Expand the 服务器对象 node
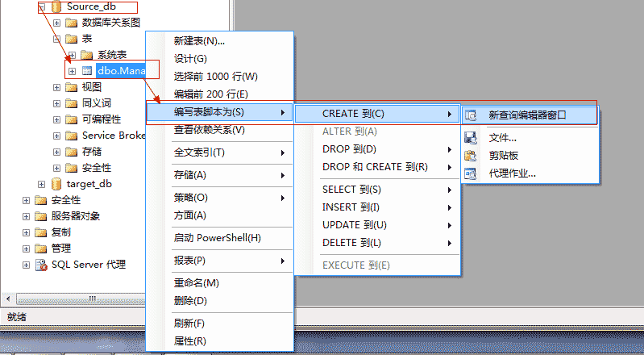Image resolution: width=644 pixels, height=355 pixels. 27,216
